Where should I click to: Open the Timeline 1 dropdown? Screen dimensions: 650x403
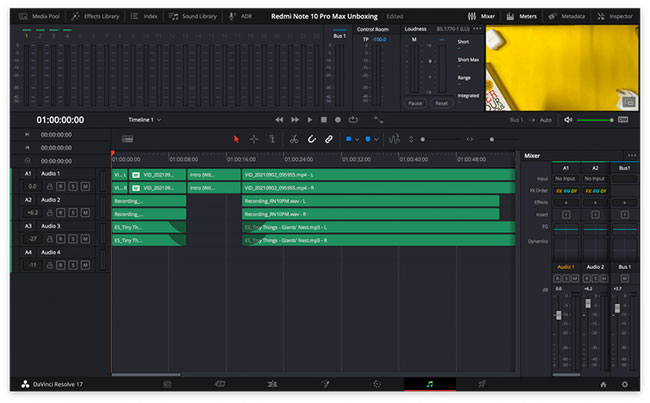[144, 120]
